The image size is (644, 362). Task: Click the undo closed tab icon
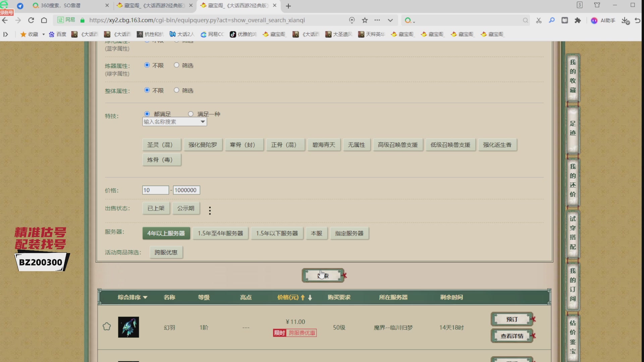(x=638, y=20)
